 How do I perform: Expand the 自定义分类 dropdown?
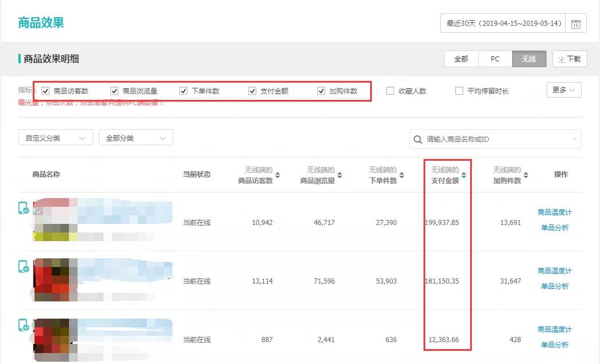[56, 138]
